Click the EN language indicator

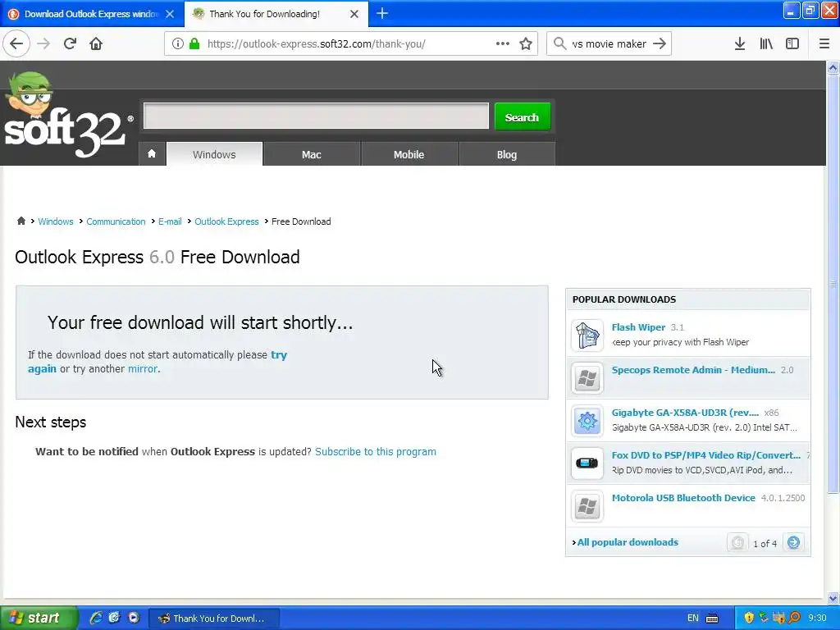coord(692,619)
